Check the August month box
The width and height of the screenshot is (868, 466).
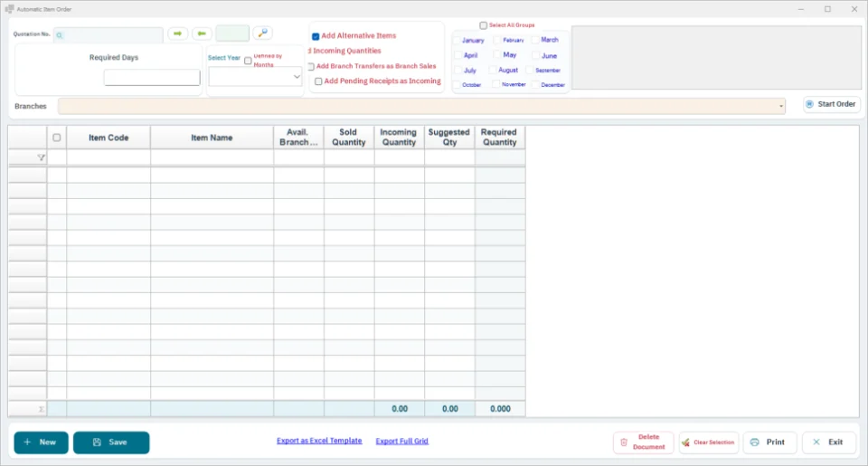[492, 71]
